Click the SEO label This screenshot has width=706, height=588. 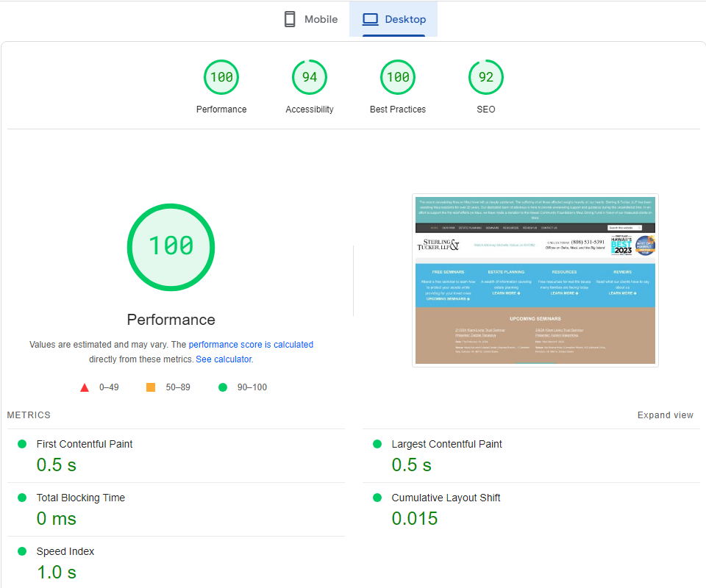tap(486, 110)
